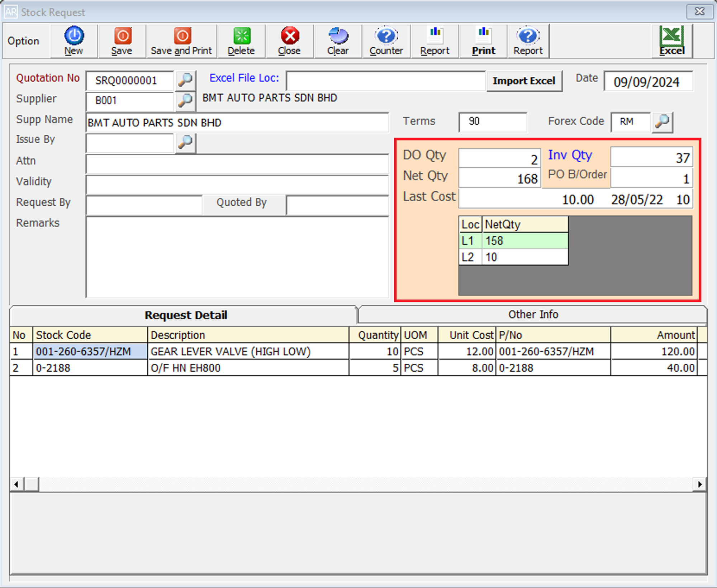This screenshot has height=588, width=717.
Task: Open the Counter help icon
Action: (x=386, y=35)
